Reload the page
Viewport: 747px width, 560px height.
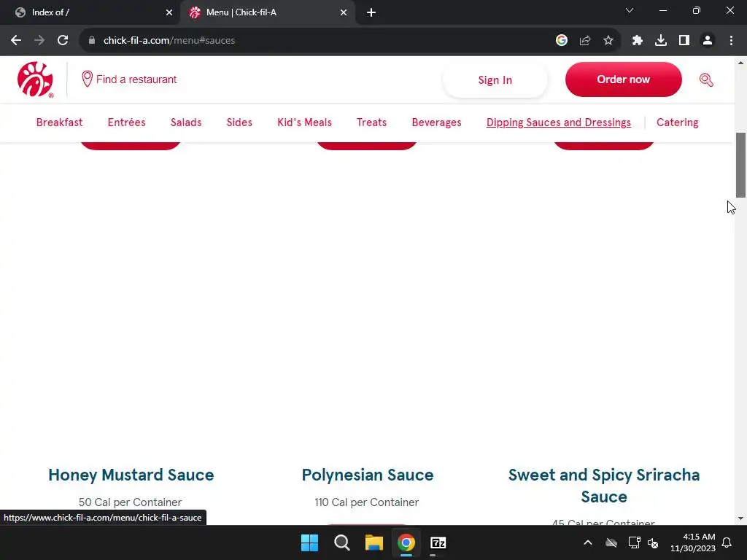pos(63,41)
